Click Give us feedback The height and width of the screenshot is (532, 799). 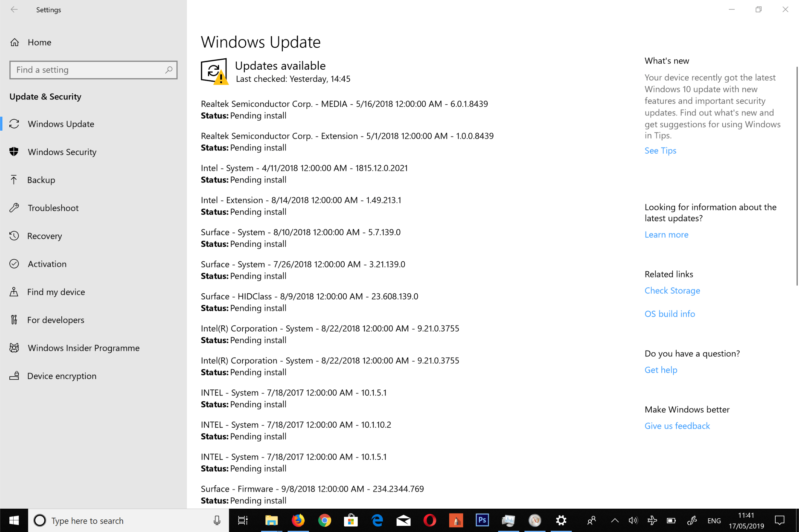point(677,425)
